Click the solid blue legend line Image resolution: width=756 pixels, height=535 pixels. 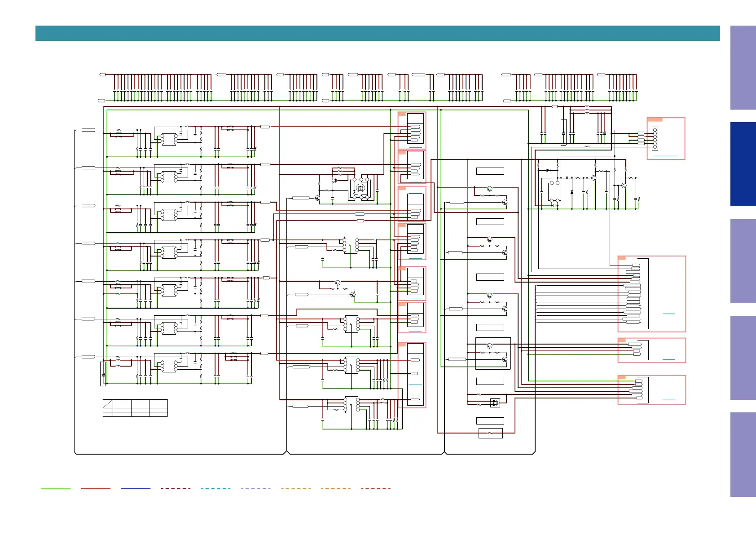coord(136,488)
